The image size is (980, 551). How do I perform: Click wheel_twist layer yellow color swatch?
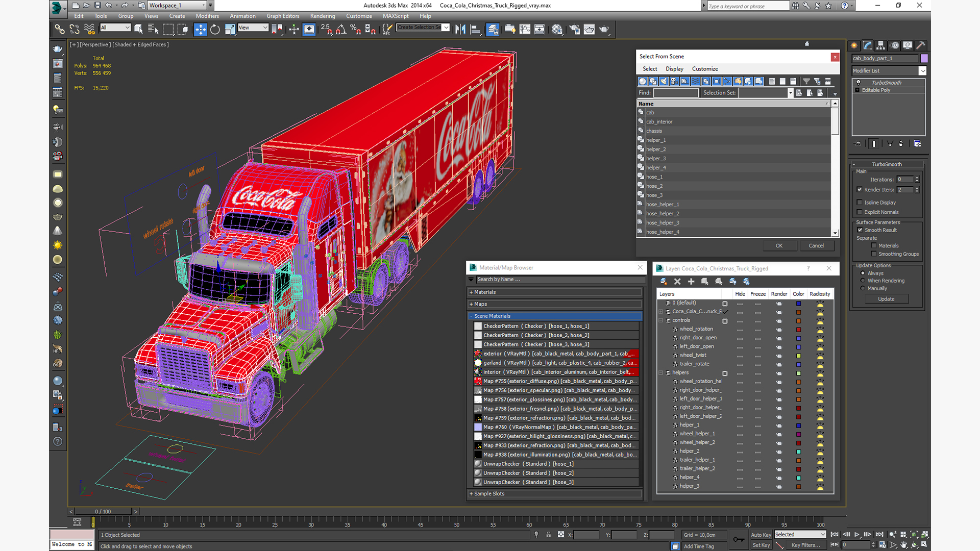click(799, 356)
